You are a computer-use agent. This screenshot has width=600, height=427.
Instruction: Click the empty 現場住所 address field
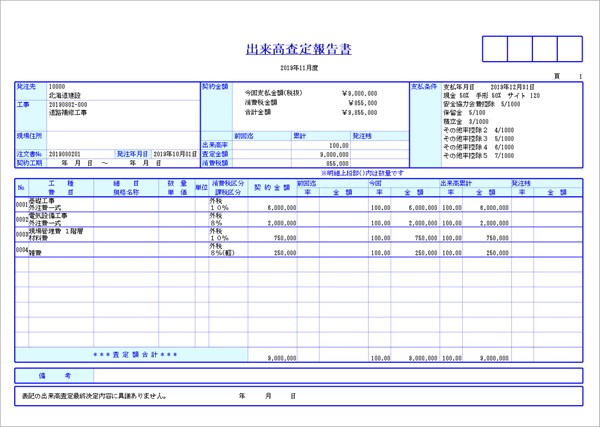click(120, 135)
